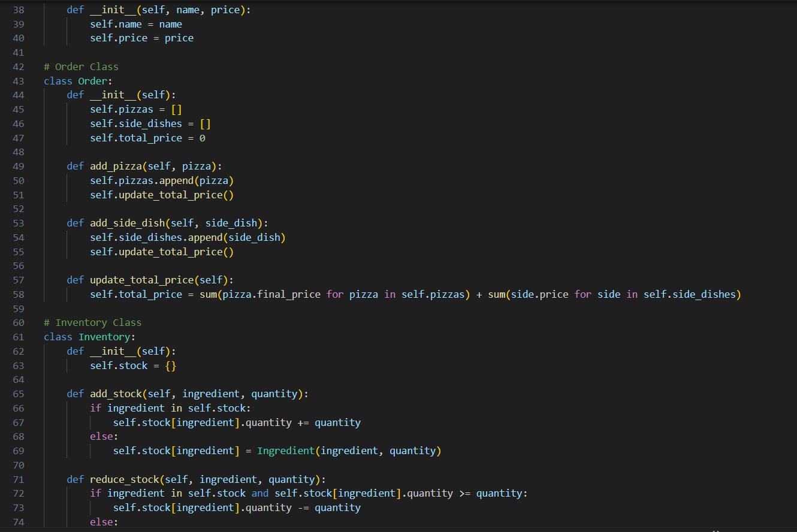The height and width of the screenshot is (532, 797).
Task: Click 'update_total_price' in its def line
Action: click(141, 280)
